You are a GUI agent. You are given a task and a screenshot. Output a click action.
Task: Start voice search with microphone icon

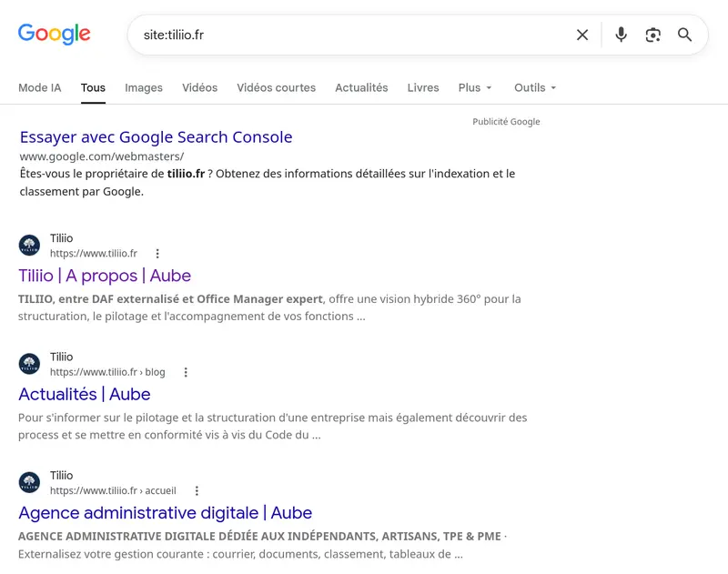point(621,35)
